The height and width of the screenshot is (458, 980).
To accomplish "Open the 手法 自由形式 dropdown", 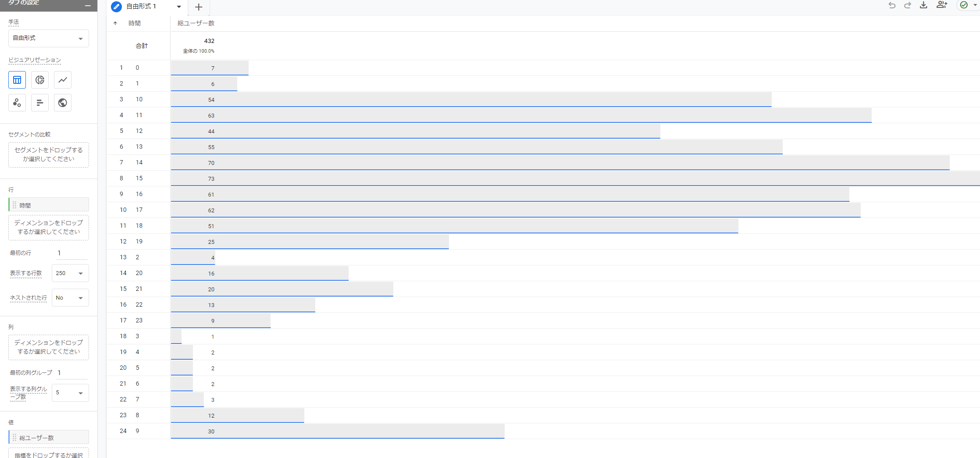I will pos(48,38).
